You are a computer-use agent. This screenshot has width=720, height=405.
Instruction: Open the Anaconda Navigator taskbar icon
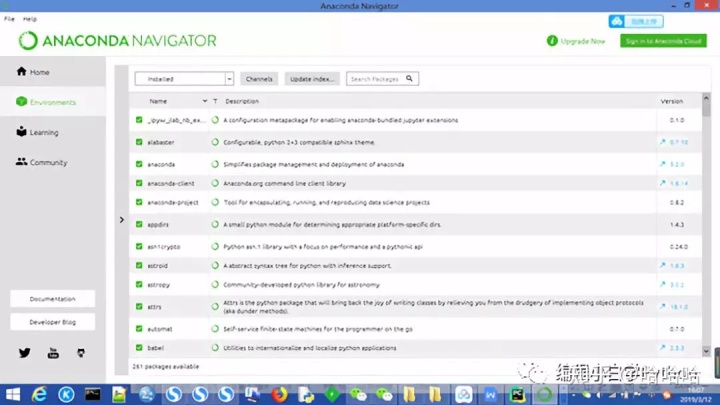point(545,394)
